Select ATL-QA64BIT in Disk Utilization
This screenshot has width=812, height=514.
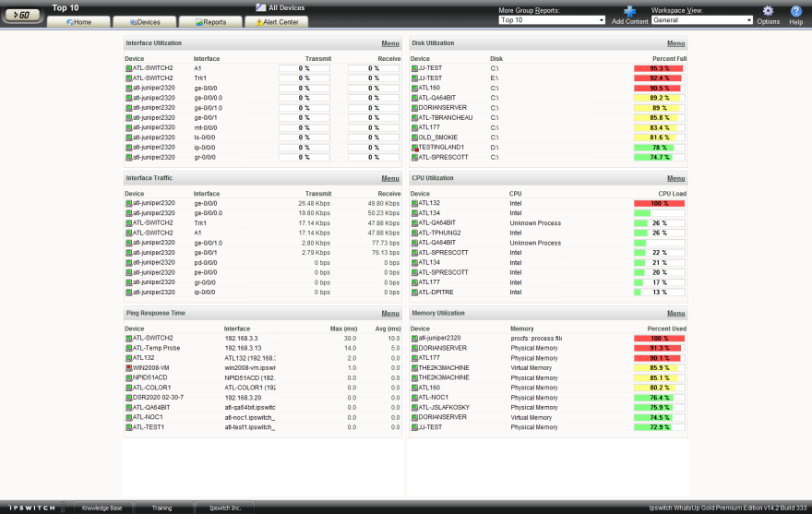(437, 98)
